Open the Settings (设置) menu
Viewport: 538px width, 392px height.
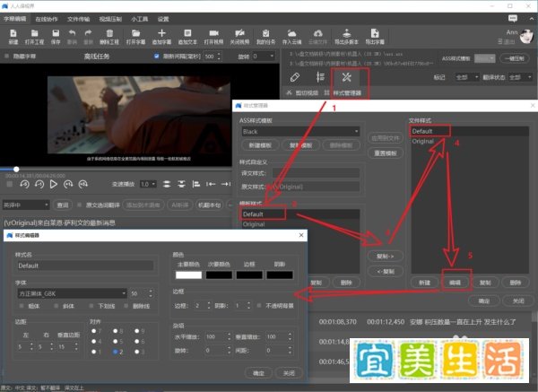(x=163, y=19)
